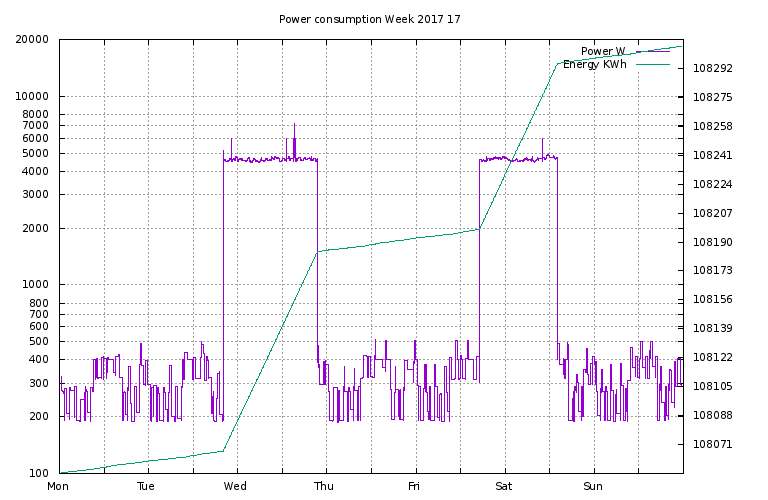Click the 108139 right axis label
The width and height of the screenshot is (768, 500).
point(713,328)
